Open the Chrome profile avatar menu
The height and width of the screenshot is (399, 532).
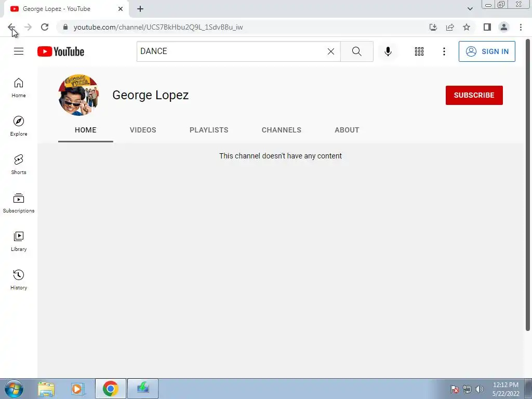(x=504, y=27)
